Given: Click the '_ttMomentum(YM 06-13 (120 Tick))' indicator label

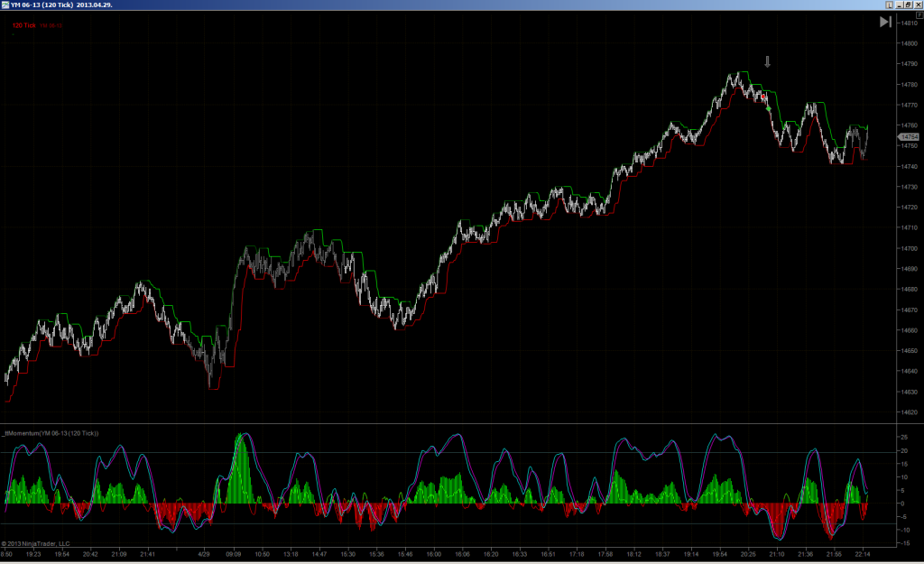Looking at the screenshot, I should tap(51, 433).
